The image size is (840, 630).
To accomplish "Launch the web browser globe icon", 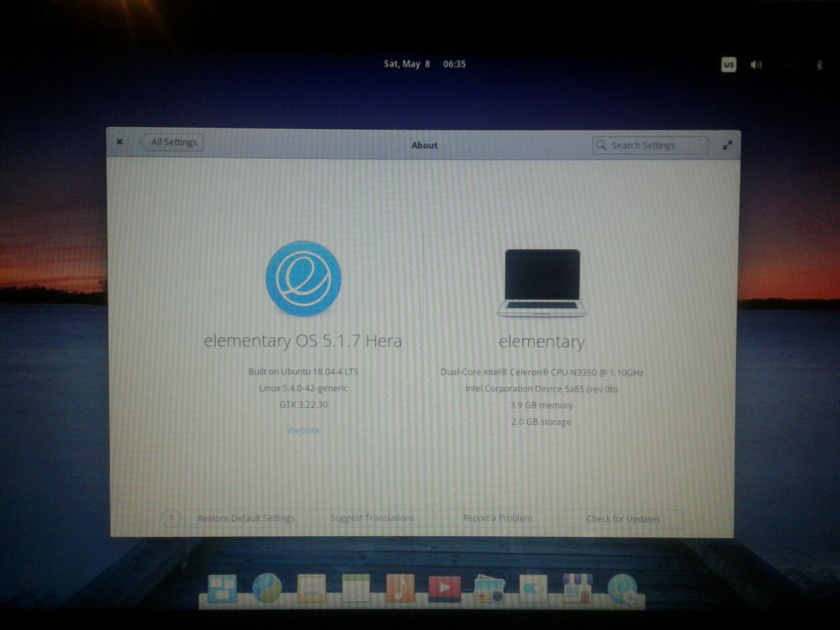I will click(266, 588).
